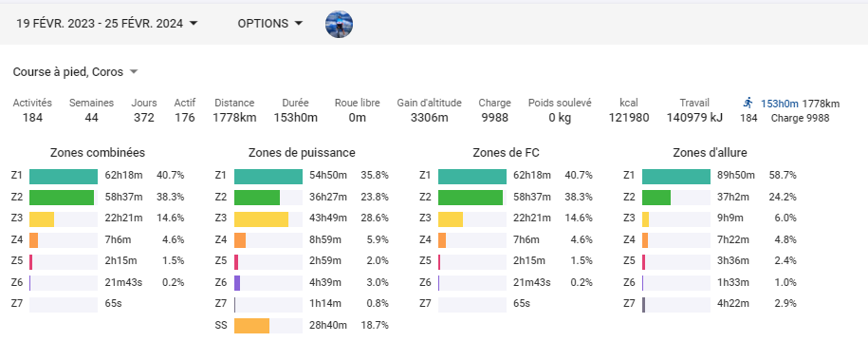Click the Zones combinées heading
The width and height of the screenshot is (868, 342).
pos(98,153)
